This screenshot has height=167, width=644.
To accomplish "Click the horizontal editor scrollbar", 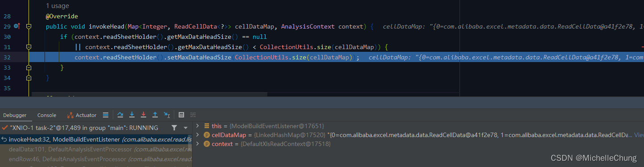I will coord(150,94).
